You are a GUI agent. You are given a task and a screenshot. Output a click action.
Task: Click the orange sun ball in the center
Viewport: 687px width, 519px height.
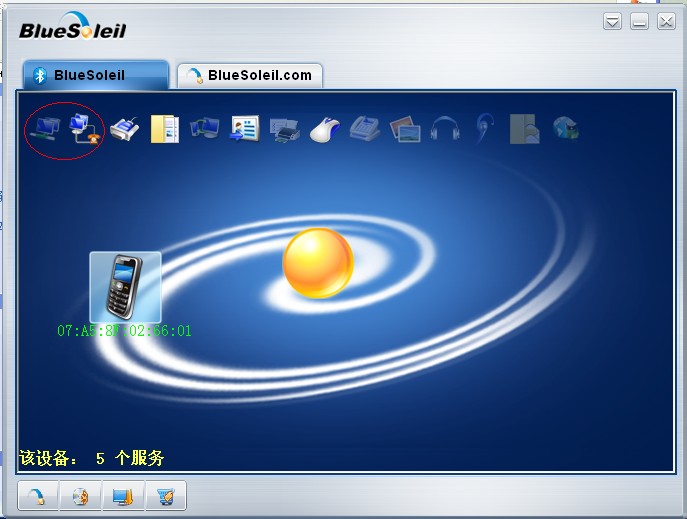318,263
